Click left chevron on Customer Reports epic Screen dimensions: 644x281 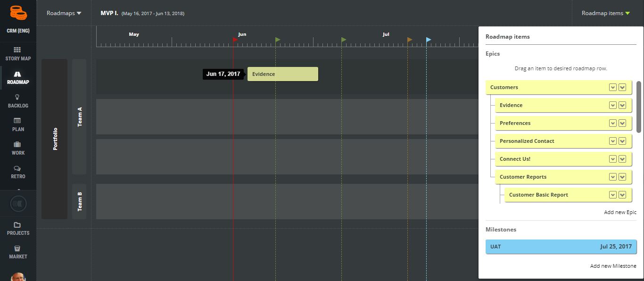[613, 177]
